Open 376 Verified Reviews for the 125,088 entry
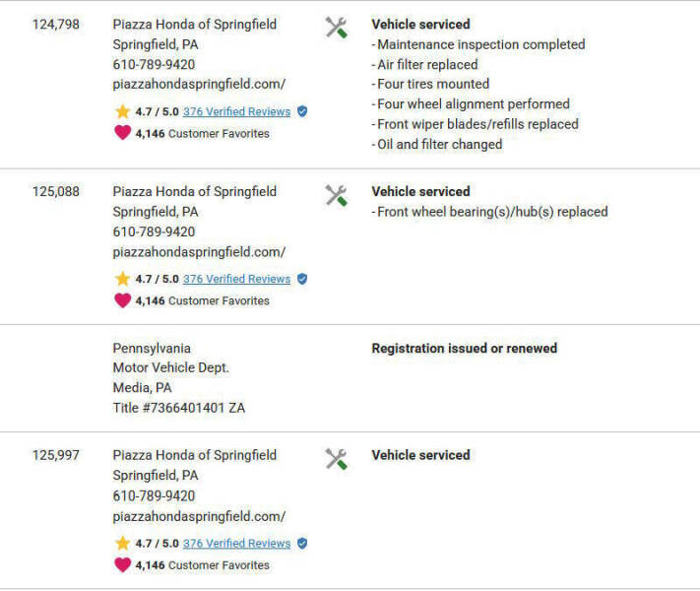The image size is (700, 591). click(x=236, y=279)
